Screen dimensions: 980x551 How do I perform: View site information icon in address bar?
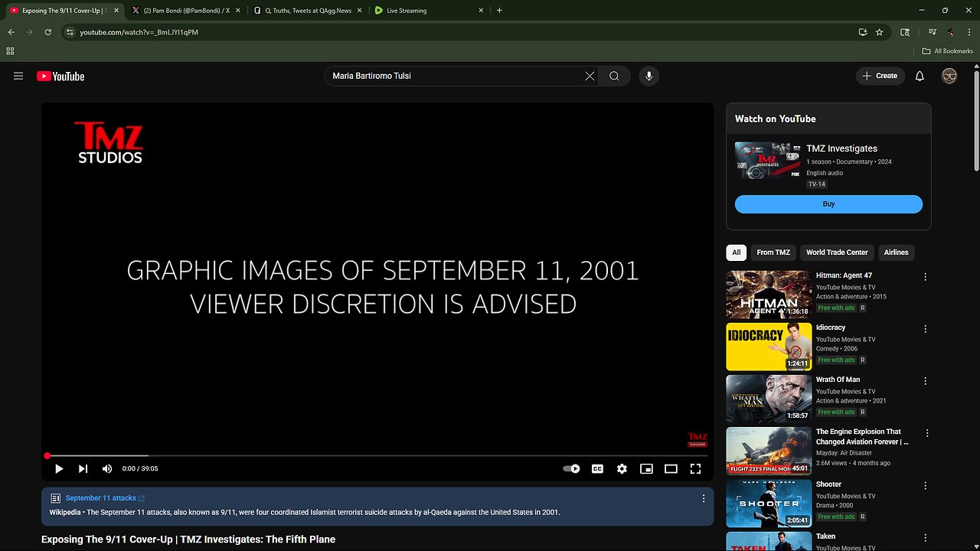pyautogui.click(x=70, y=32)
